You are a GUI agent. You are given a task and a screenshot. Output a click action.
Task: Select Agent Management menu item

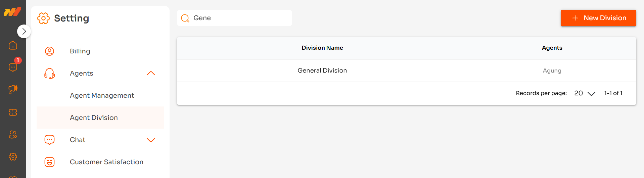click(102, 96)
